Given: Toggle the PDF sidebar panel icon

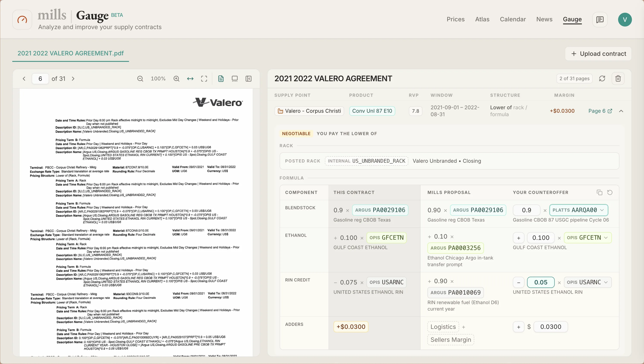Looking at the screenshot, I should coord(249,79).
